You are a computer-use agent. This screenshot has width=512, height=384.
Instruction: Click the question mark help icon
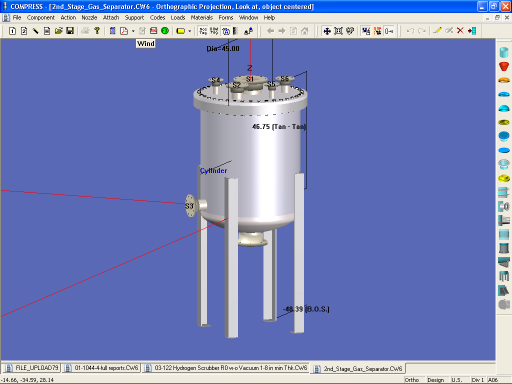click(97, 31)
